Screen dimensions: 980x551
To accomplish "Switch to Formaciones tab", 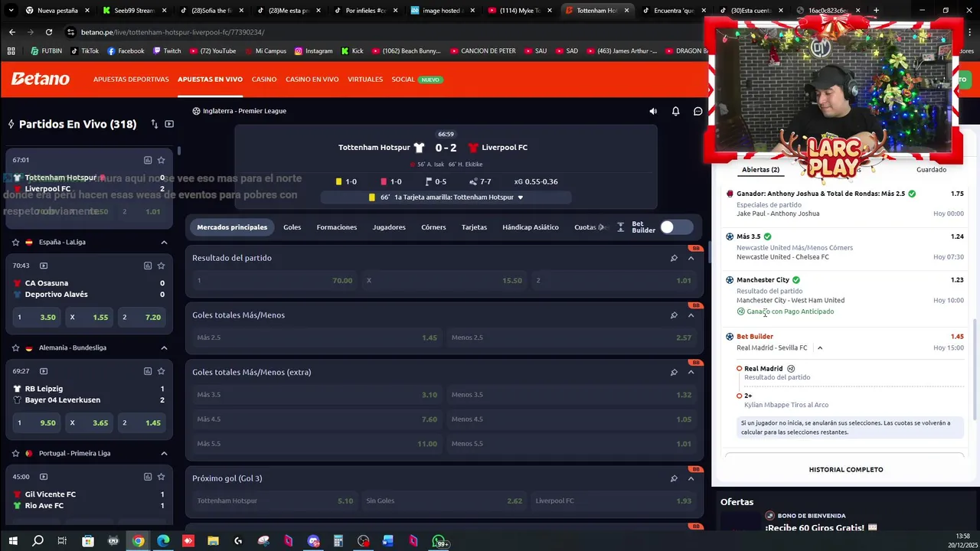I will 337,227.
